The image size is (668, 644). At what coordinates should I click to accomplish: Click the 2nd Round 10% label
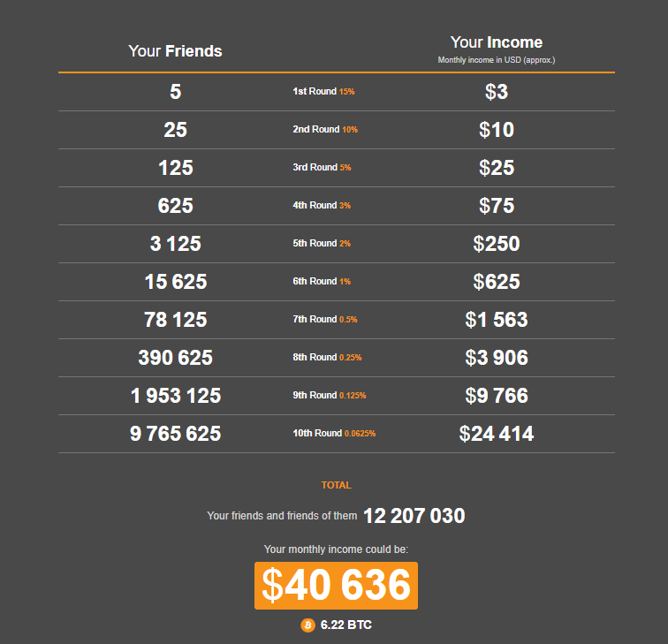click(325, 130)
